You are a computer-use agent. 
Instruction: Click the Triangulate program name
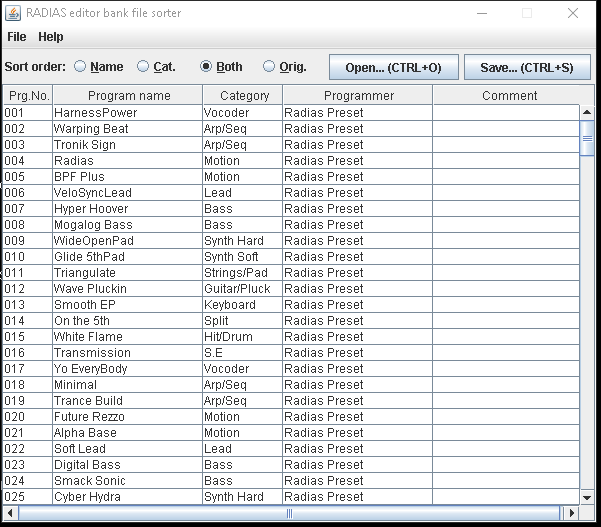coord(127,273)
